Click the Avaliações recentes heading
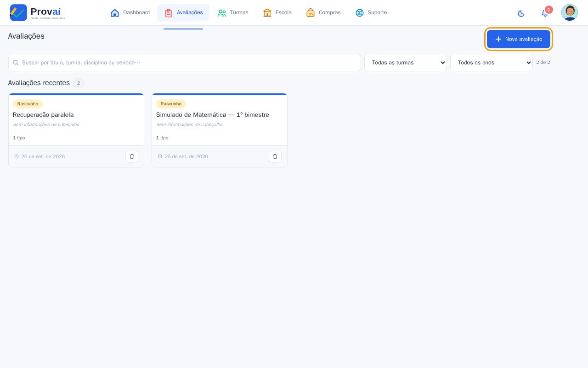This screenshot has width=588, height=368. click(39, 83)
